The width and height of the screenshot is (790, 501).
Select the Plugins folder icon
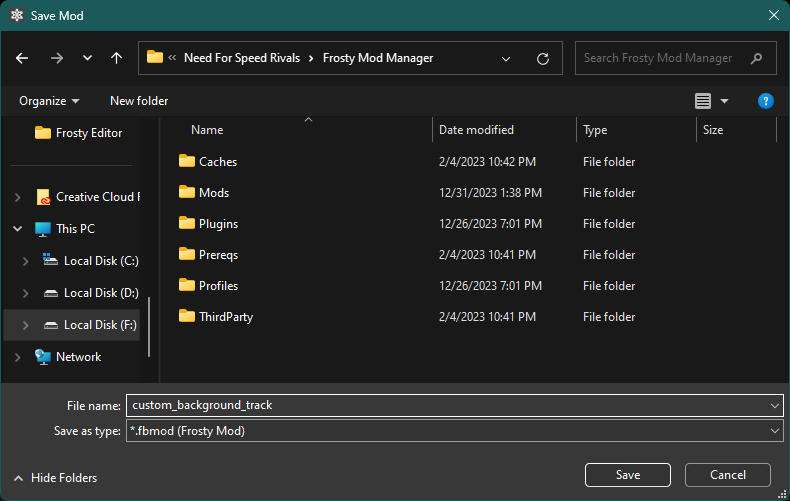coord(187,223)
